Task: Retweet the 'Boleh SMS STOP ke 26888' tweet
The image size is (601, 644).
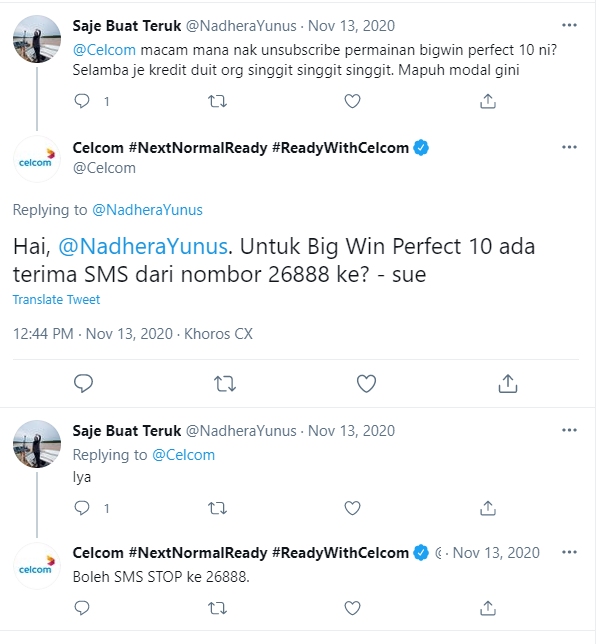Action: (216, 607)
